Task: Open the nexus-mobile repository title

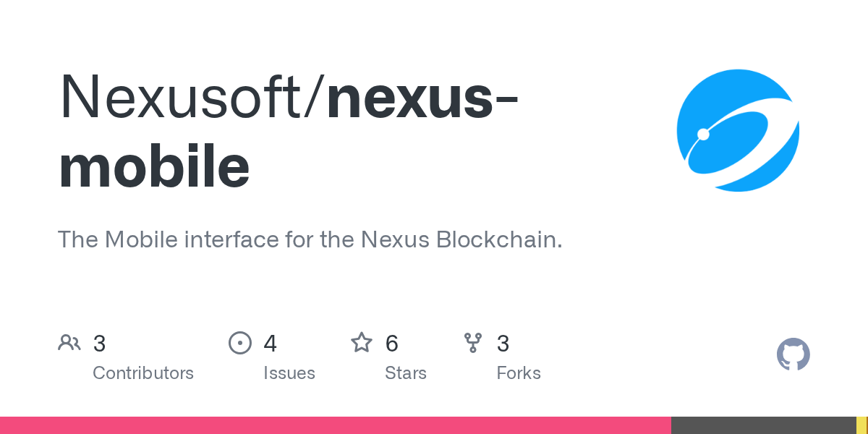Action: pyautogui.click(x=288, y=132)
